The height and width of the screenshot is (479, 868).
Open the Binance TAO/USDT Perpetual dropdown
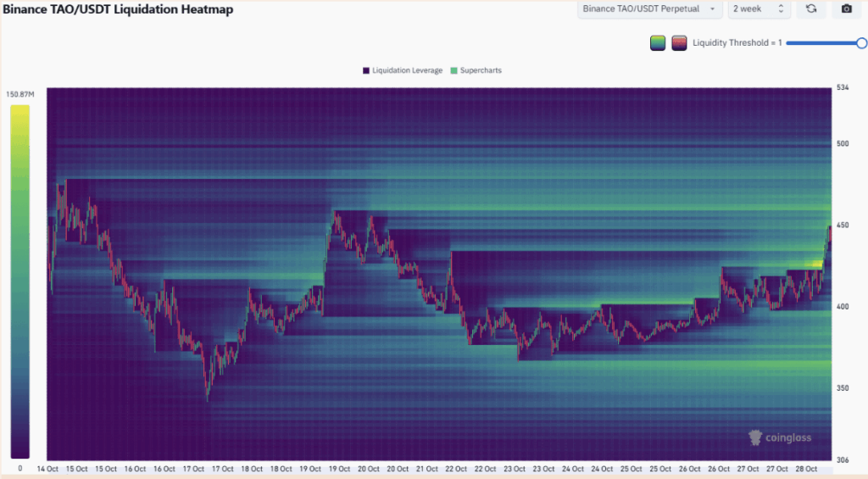(x=650, y=8)
